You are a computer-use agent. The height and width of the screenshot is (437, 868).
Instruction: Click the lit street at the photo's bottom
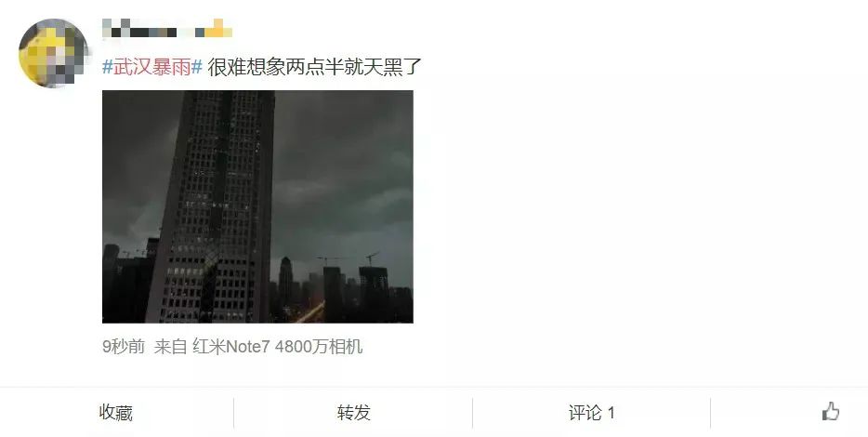coord(310,313)
